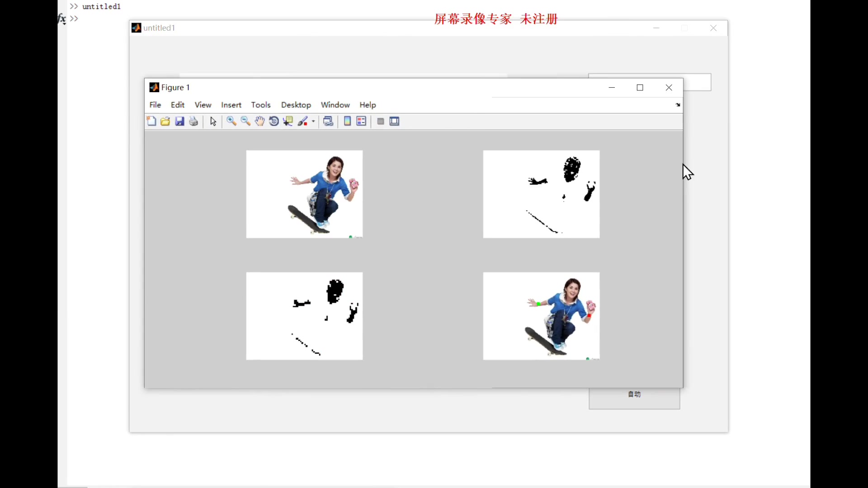Open the Insert menu
This screenshot has width=868, height=488.
231,105
